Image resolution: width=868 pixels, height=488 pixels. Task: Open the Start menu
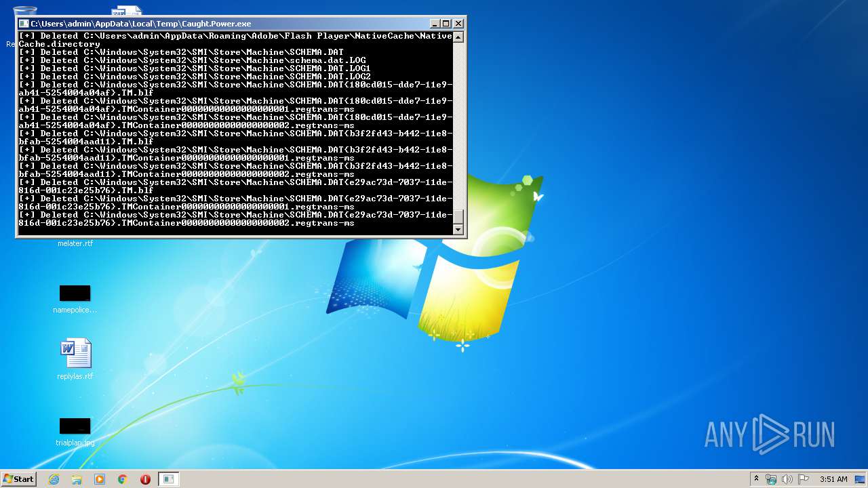(18, 479)
